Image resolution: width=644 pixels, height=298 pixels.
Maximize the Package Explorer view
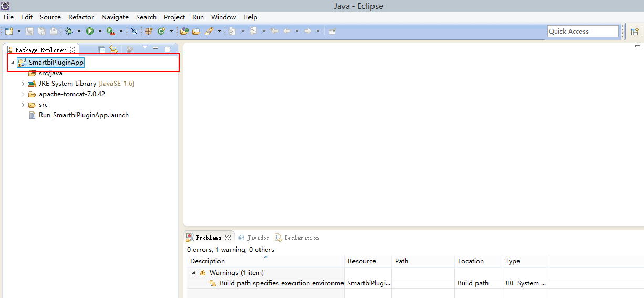coord(168,49)
